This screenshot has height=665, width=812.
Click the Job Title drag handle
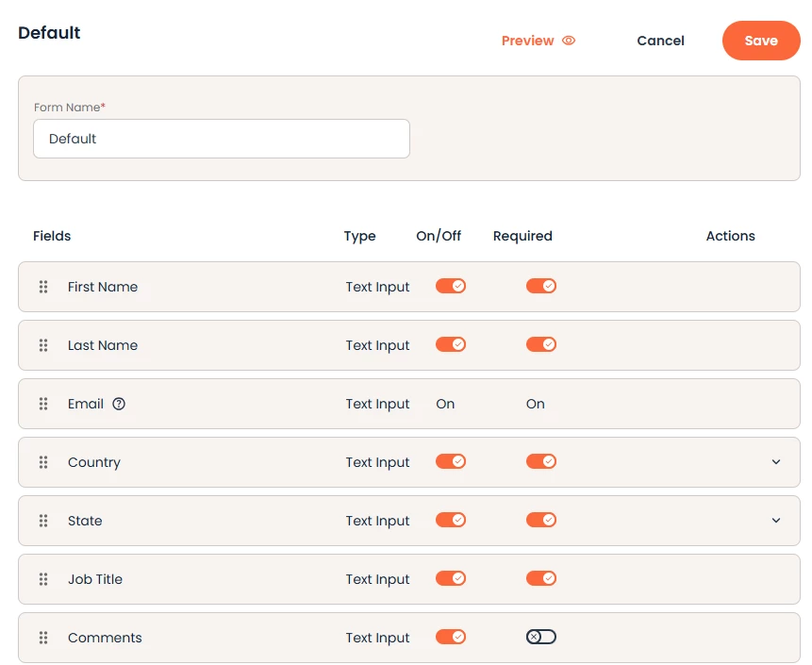click(x=43, y=579)
